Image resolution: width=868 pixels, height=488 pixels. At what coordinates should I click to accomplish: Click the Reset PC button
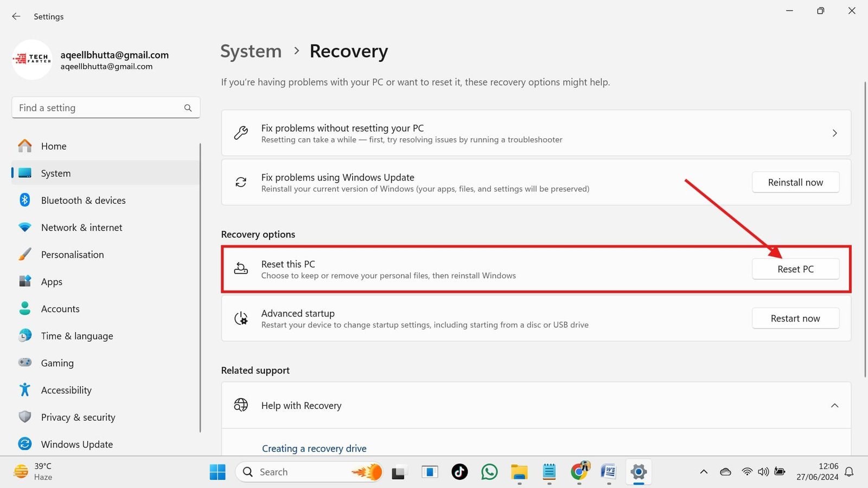[795, 268]
